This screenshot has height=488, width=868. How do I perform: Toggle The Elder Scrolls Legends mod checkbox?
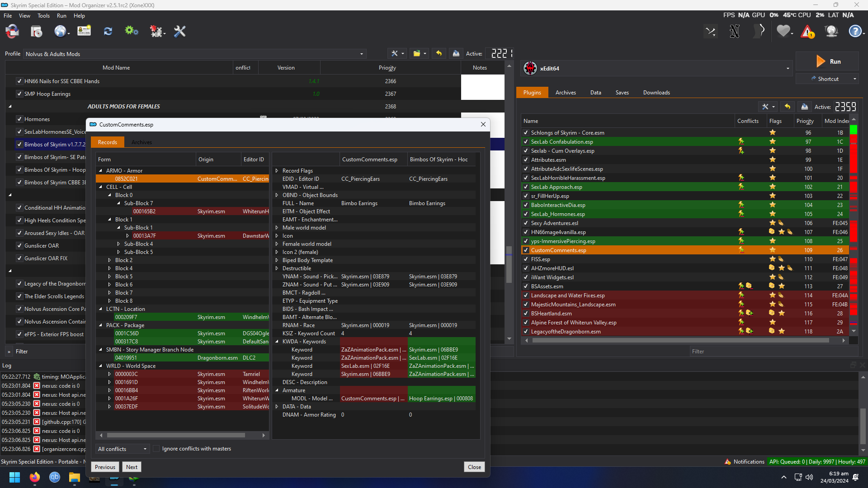19,296
